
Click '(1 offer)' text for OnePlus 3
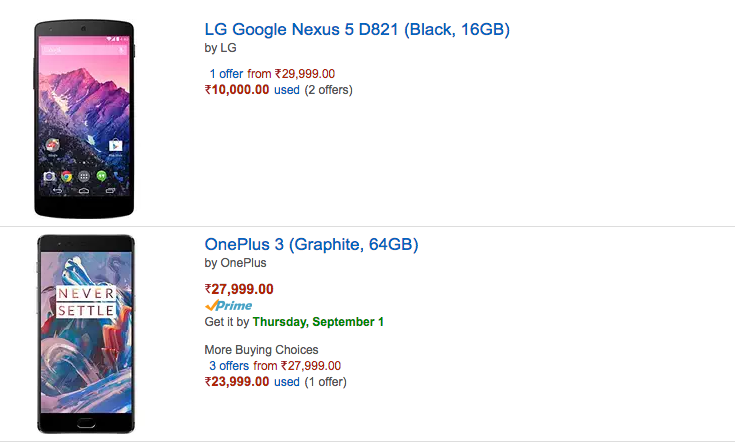pyautogui.click(x=325, y=382)
